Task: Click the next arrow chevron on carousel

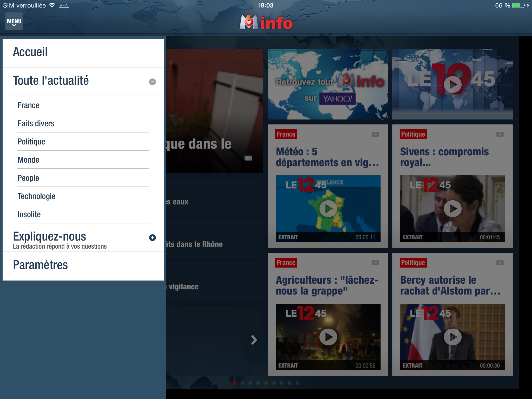Action: click(254, 340)
